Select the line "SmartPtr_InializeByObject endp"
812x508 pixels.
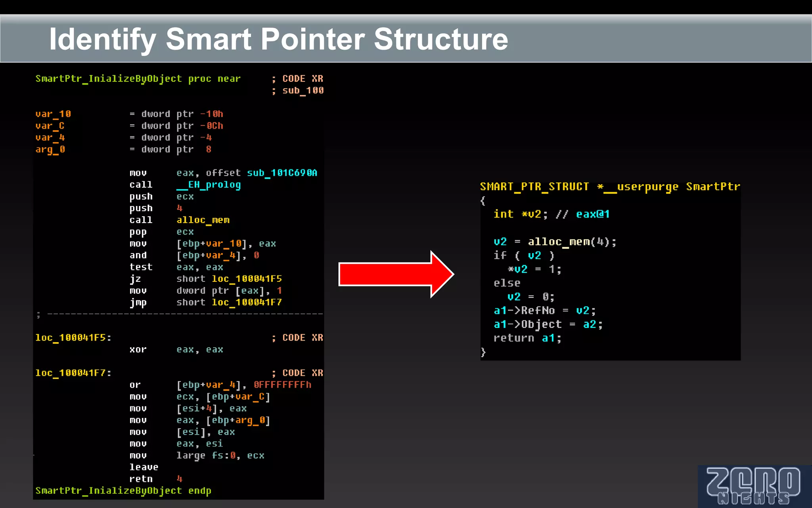(123, 491)
